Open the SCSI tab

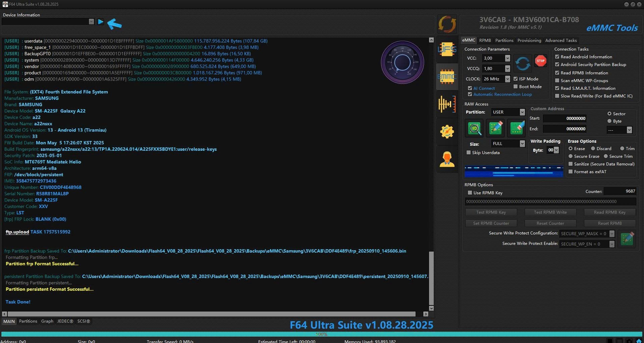84,321
